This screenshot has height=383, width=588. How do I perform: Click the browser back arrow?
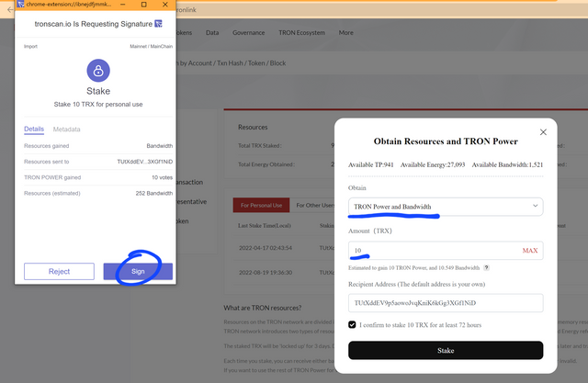point(10,10)
